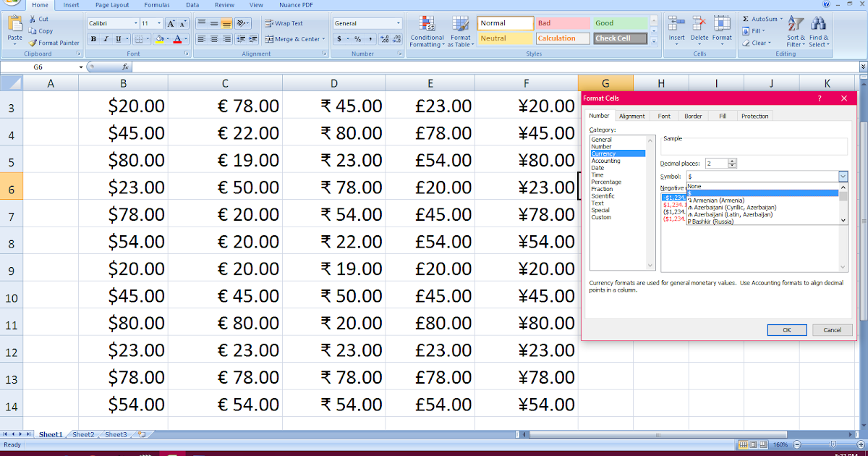Image resolution: width=868 pixels, height=456 pixels.
Task: Click the AutoSum sigma icon
Action: [x=746, y=19]
